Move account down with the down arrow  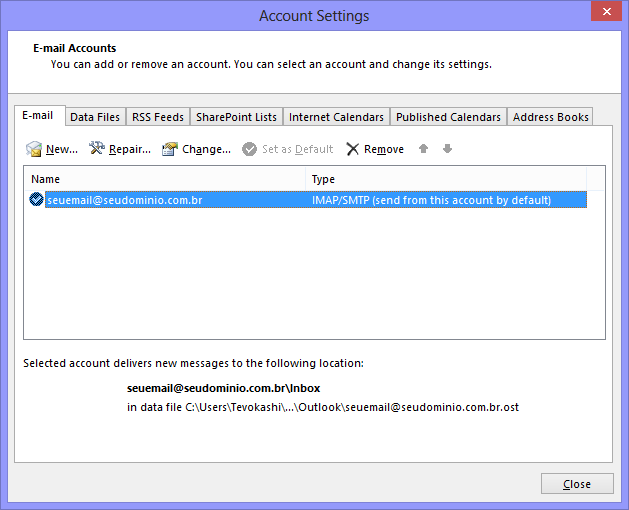(x=447, y=149)
